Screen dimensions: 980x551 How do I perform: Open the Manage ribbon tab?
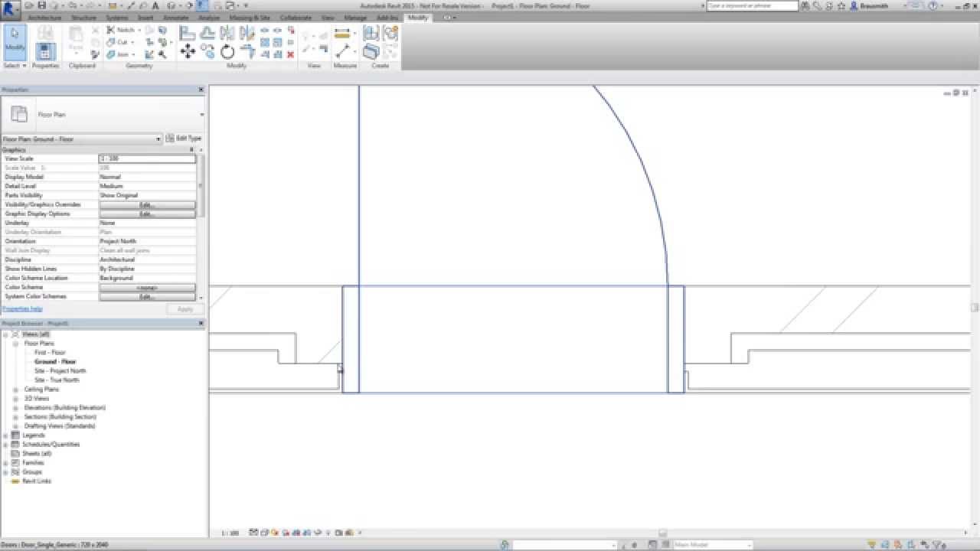pos(355,17)
